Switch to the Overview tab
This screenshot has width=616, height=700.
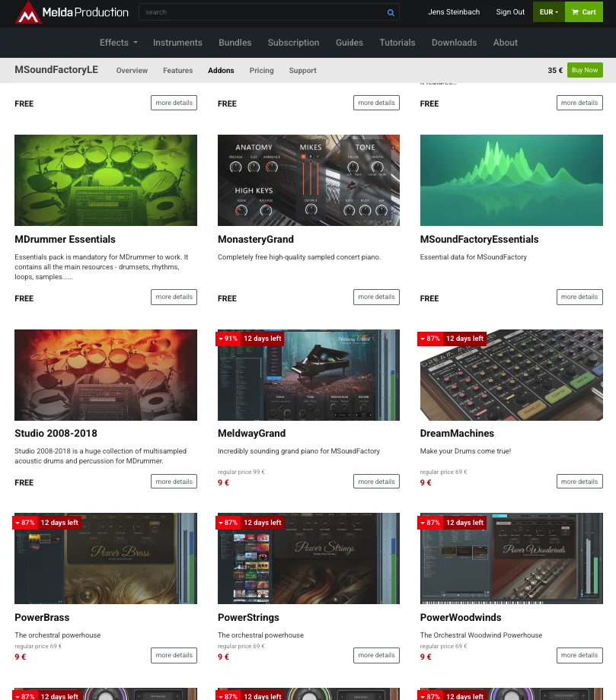pyautogui.click(x=132, y=71)
